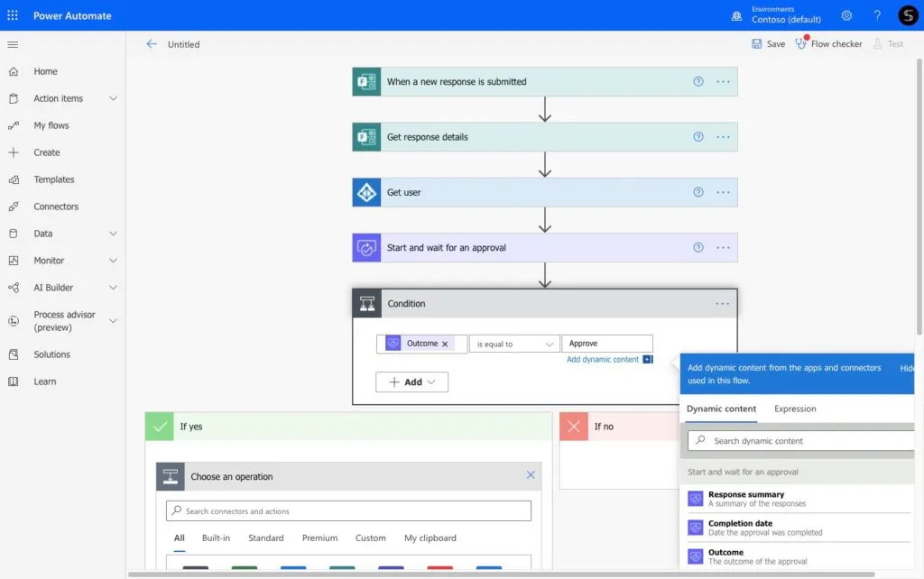
Task: Remove the Outcome token with its X
Action: (445, 344)
